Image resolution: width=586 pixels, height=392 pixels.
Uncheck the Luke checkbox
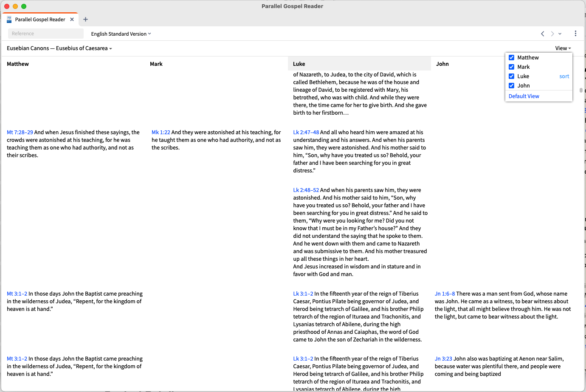point(512,76)
